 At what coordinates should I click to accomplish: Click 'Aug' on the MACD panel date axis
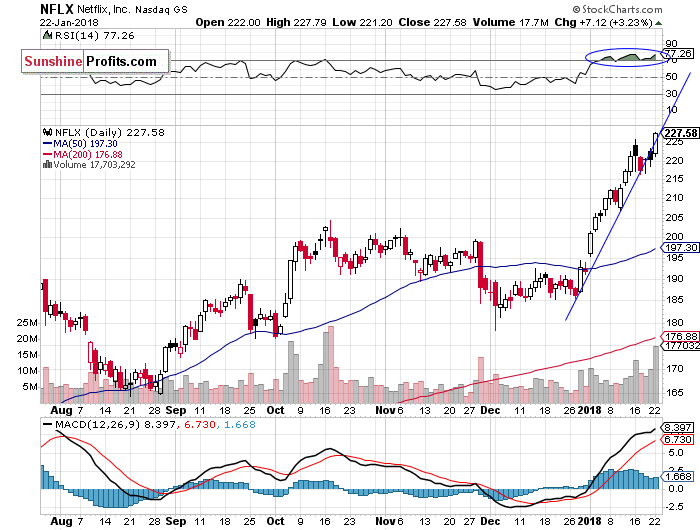click(61, 521)
